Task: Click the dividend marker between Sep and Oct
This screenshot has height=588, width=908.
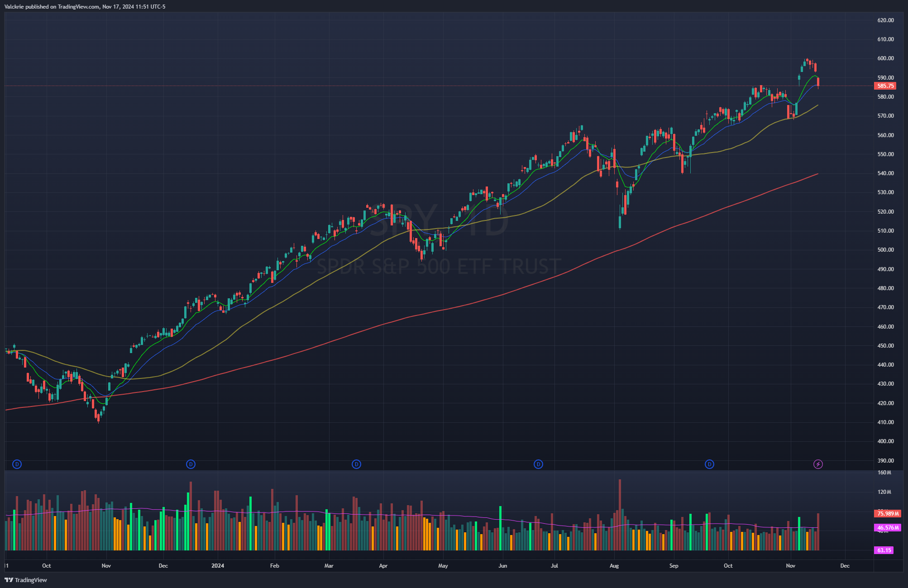Action: (x=709, y=464)
